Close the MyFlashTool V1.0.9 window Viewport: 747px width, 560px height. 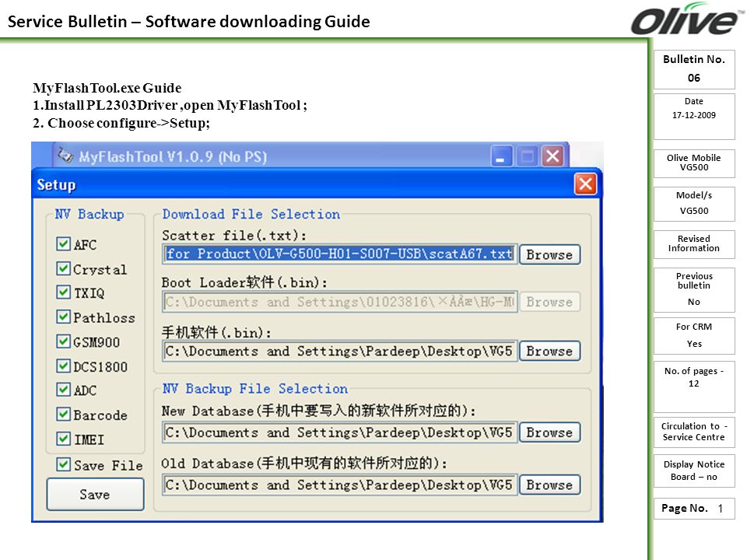[x=553, y=156]
